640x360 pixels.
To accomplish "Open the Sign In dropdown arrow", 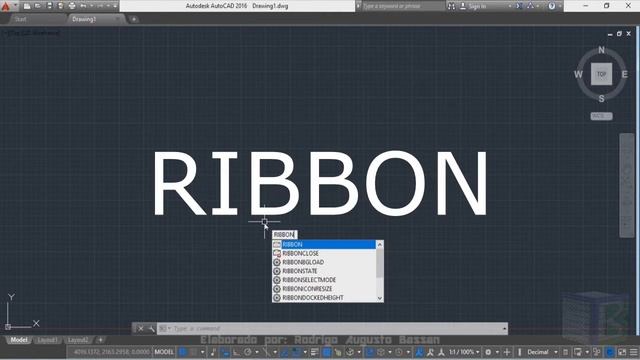I will (x=510, y=6).
